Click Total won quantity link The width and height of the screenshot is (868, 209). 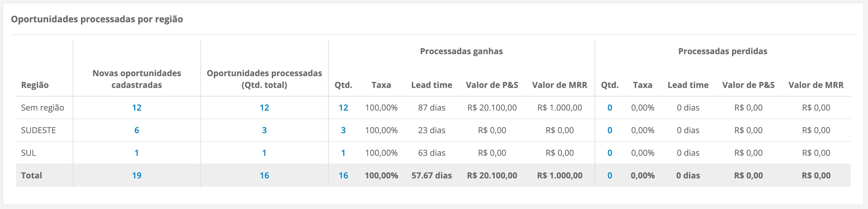pyautogui.click(x=343, y=175)
